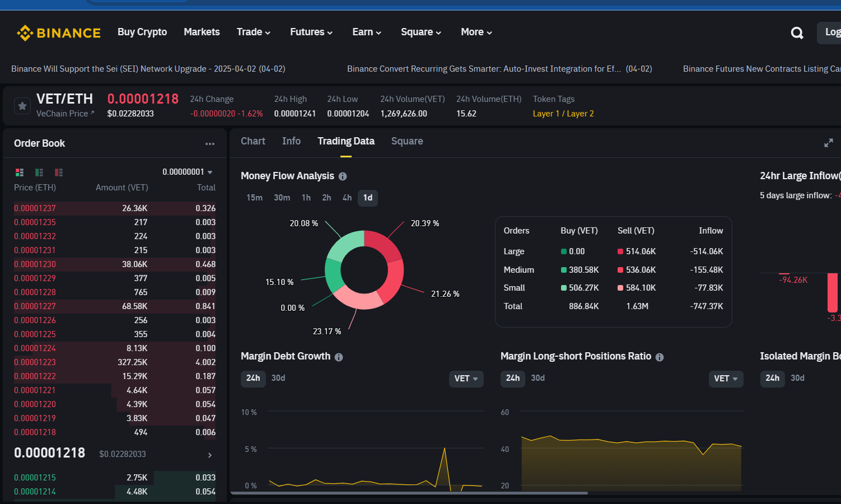Open the Info tab
Screen dimensions: 841x504
(291, 141)
